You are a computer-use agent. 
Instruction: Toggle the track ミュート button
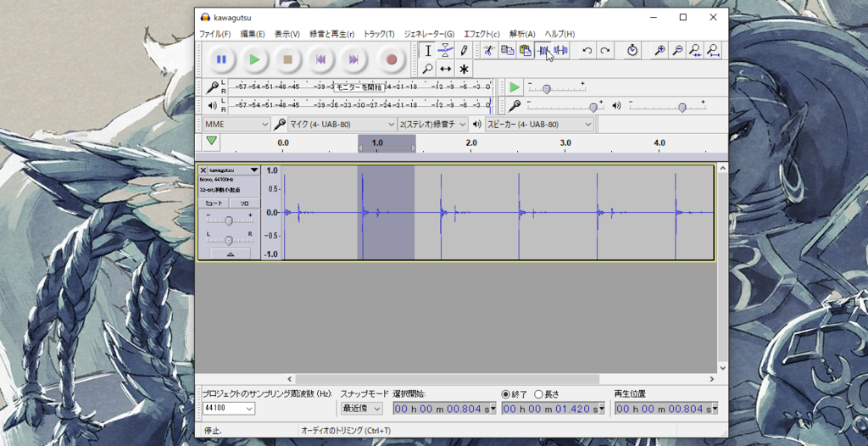coord(214,203)
